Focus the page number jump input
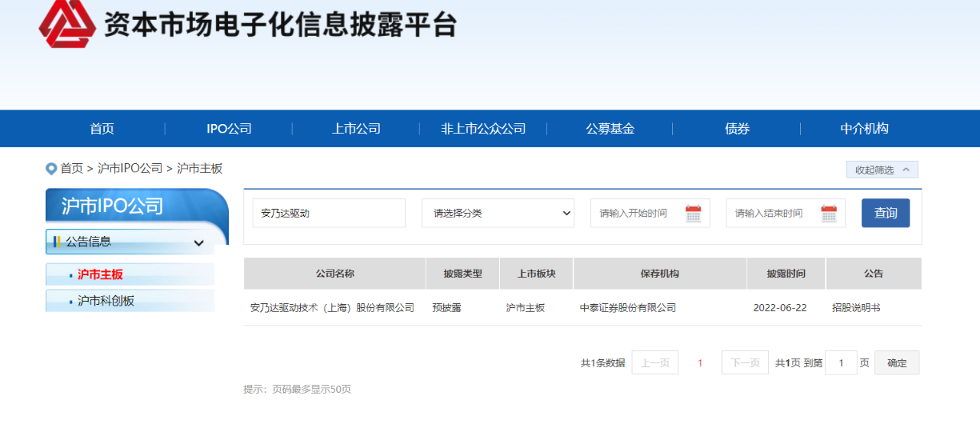The image size is (980, 435). click(x=841, y=363)
